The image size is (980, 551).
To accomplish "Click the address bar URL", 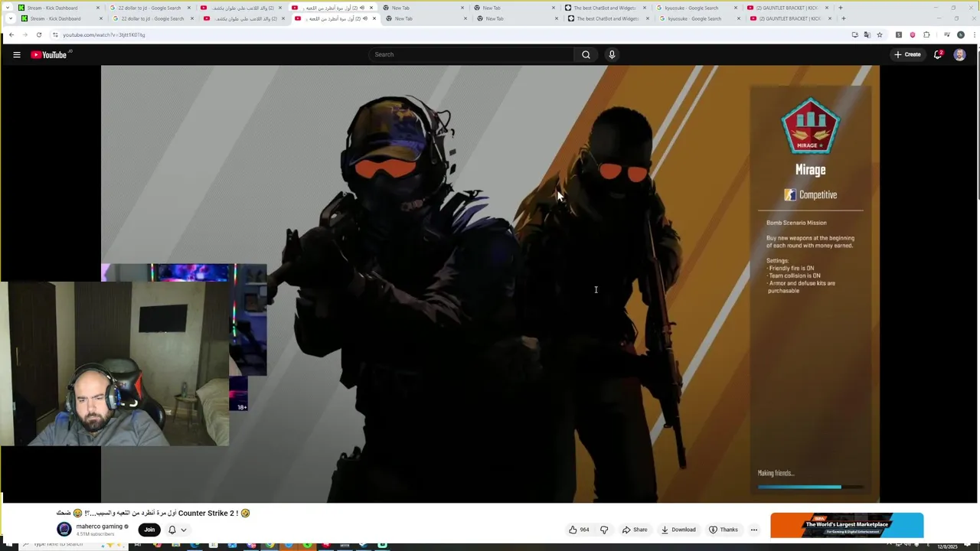I will (x=103, y=34).
